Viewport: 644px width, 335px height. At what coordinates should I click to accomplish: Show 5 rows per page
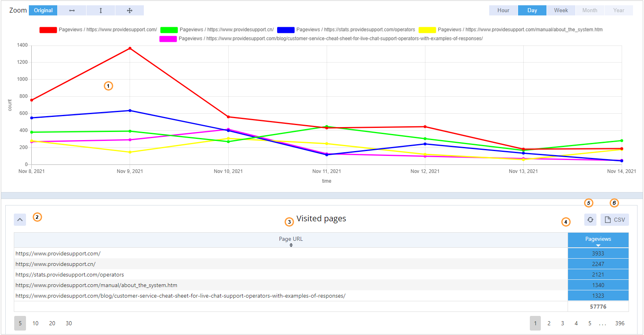tap(20, 323)
